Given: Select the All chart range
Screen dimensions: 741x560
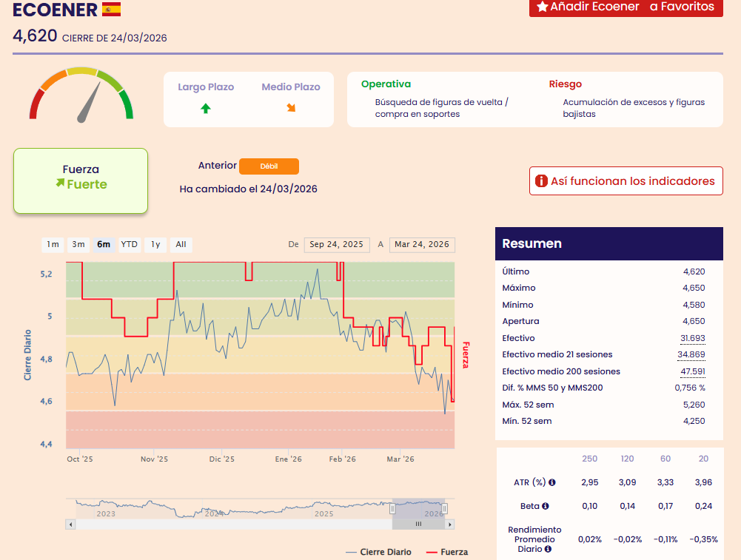Looking at the screenshot, I should (181, 244).
